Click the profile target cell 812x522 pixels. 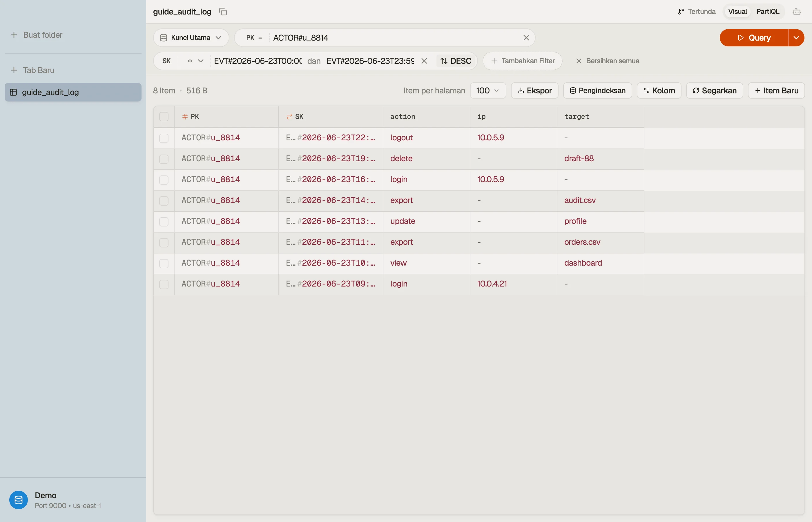coord(600,221)
